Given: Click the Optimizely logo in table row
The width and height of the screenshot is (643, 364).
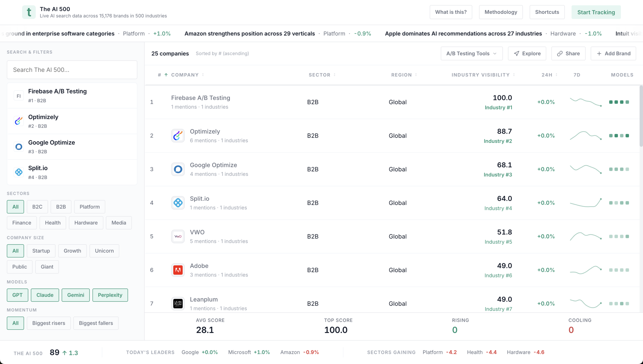Looking at the screenshot, I should 178,136.
